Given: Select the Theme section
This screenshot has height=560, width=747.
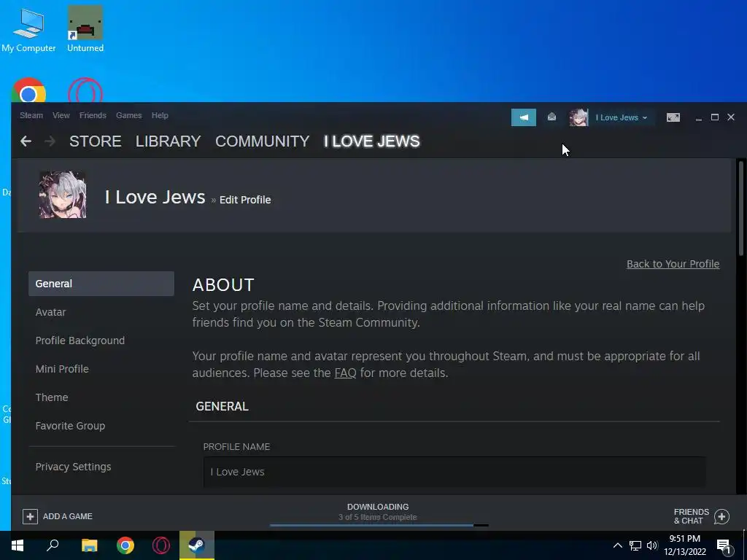Looking at the screenshot, I should [52, 397].
